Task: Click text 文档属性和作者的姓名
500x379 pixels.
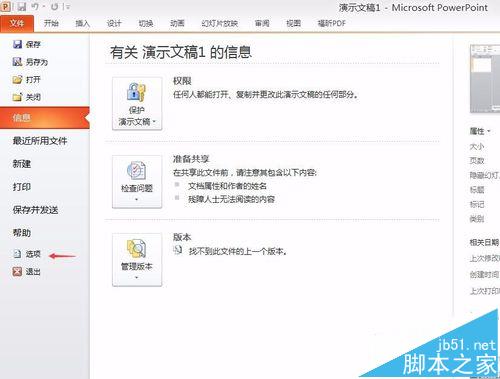Action: pyautogui.click(x=227, y=186)
